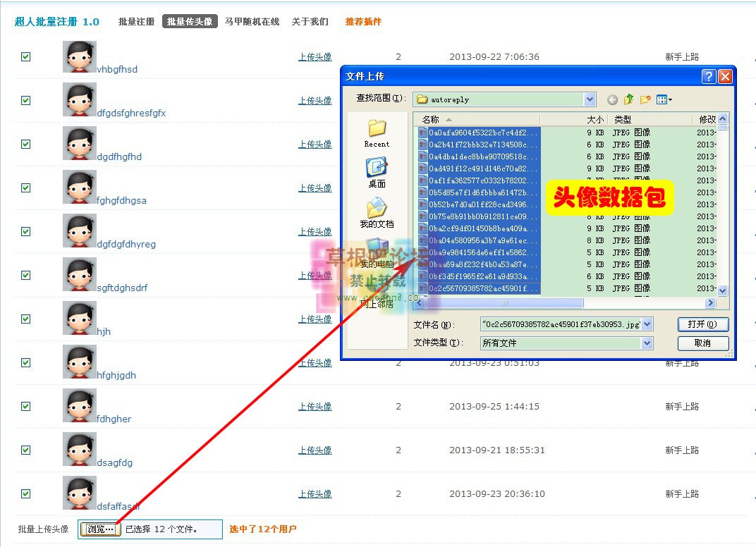Sort files by 名称 column header
The image size is (756, 547).
(431, 120)
